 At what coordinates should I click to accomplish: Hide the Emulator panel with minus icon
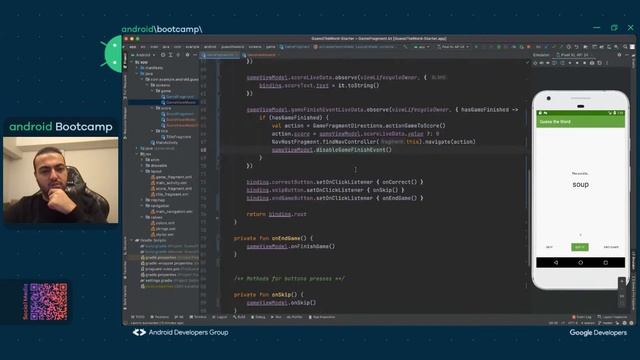click(627, 55)
